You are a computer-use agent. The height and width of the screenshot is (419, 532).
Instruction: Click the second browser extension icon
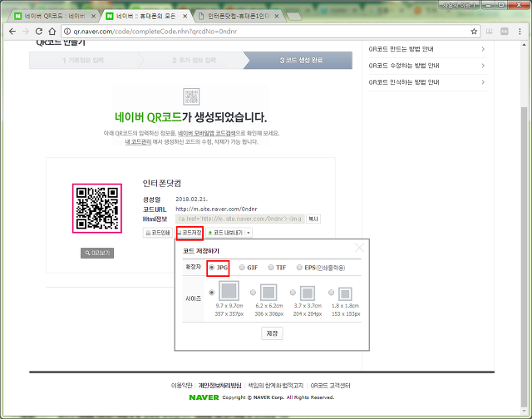[x=505, y=32]
